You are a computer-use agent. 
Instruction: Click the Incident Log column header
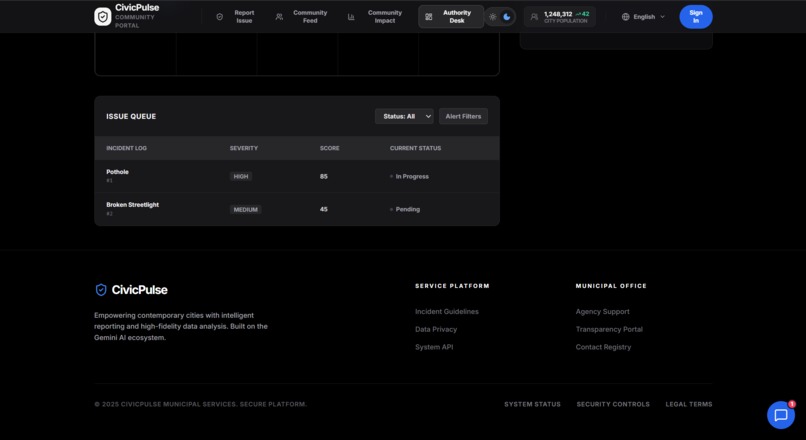(x=126, y=148)
